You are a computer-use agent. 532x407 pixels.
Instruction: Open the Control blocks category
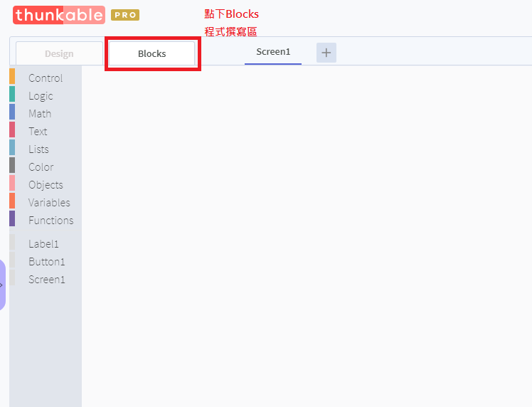coord(46,78)
